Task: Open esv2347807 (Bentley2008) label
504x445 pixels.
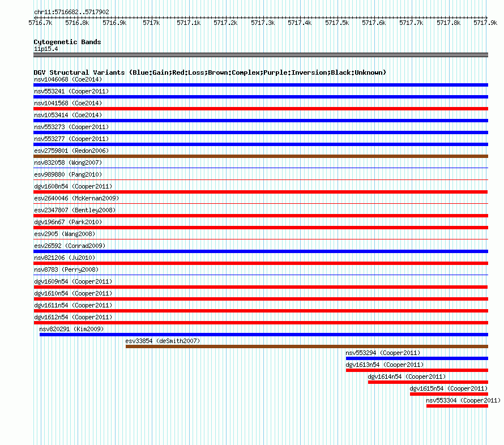Action: pyautogui.click(x=75, y=210)
